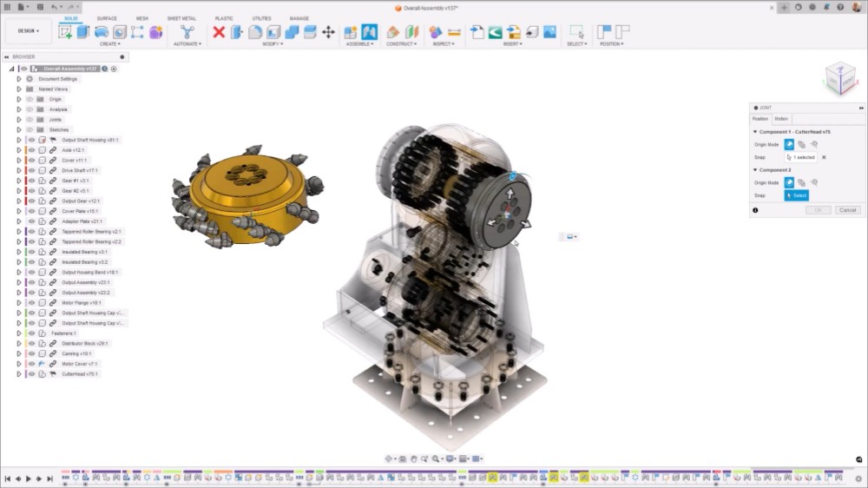Viewport: 868px width, 488px height.
Task: Choose 'Between Two Faces' origin mode for Component 1
Action: click(x=801, y=145)
